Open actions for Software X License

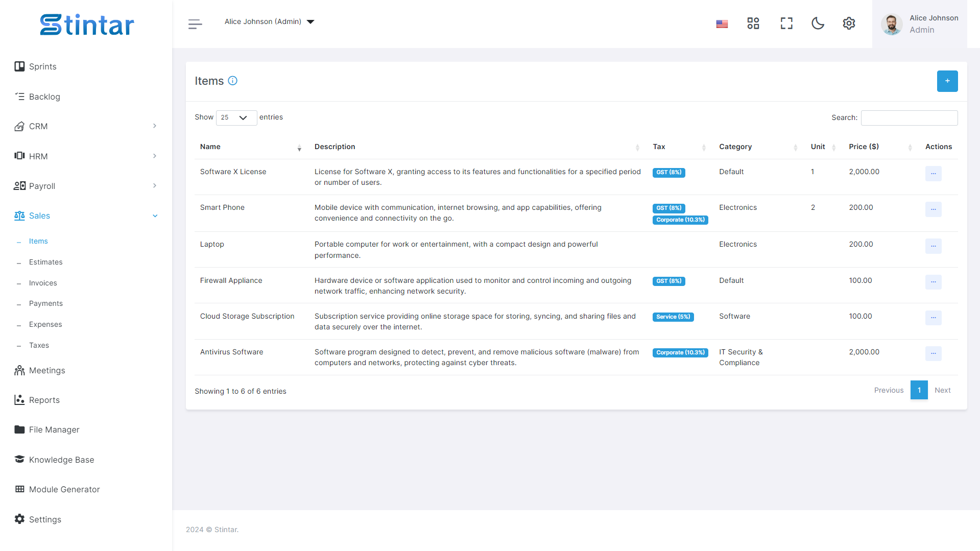click(x=933, y=174)
